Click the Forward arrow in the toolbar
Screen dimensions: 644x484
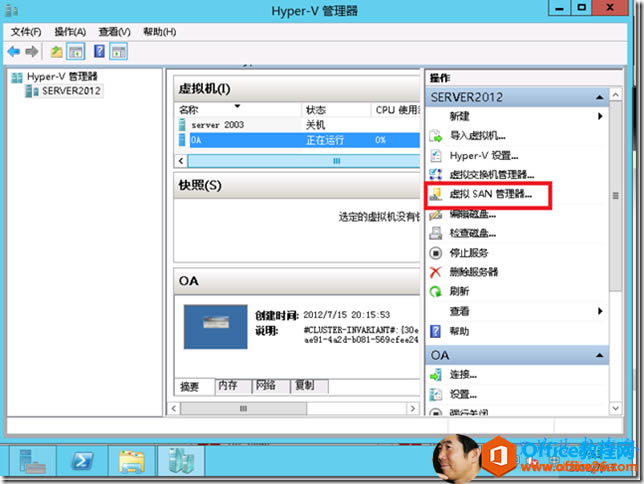32,52
